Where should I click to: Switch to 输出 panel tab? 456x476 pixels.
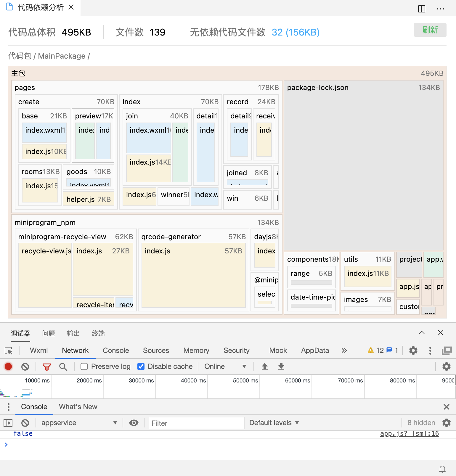coord(73,333)
